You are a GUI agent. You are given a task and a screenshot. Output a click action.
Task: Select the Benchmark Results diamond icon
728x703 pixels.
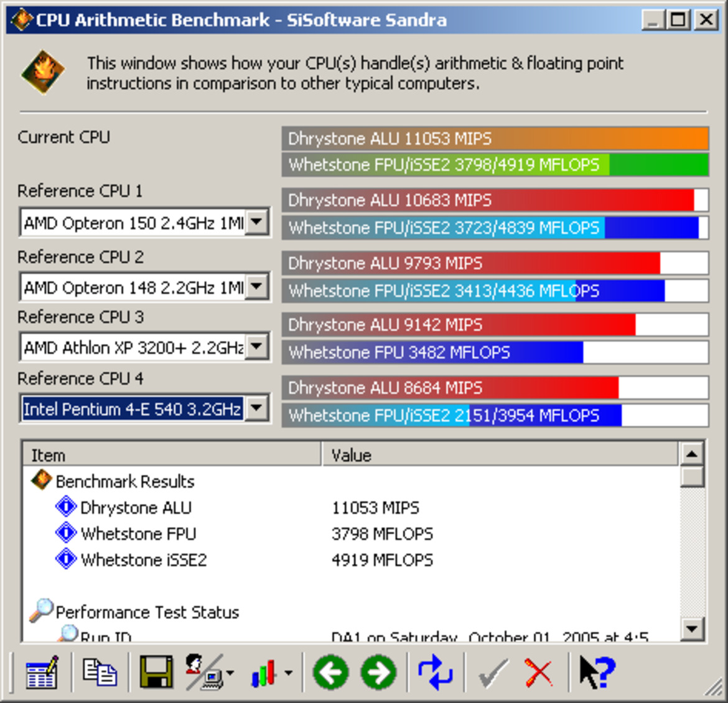(41, 480)
